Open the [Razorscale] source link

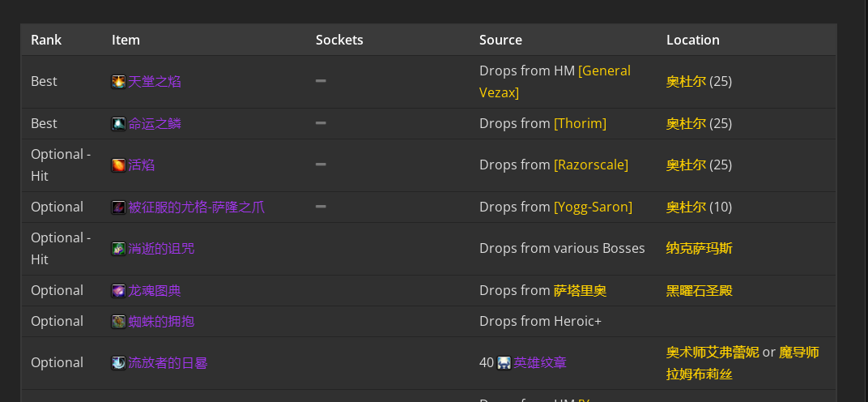[x=590, y=165]
